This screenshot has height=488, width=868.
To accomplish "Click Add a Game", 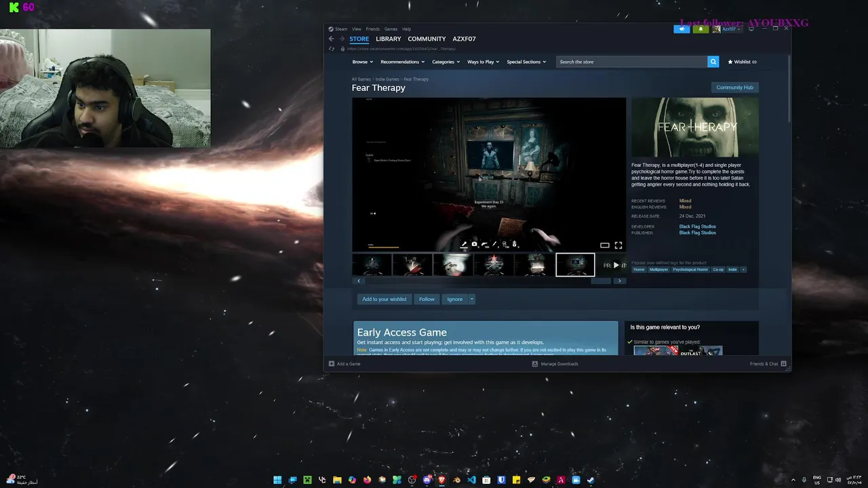I will pos(344,364).
